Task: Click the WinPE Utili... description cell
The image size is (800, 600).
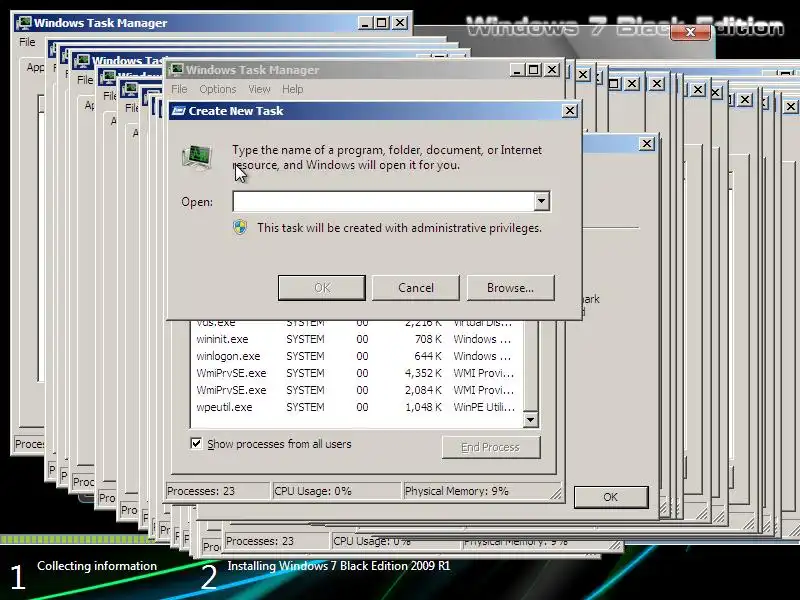Action: coord(484,407)
